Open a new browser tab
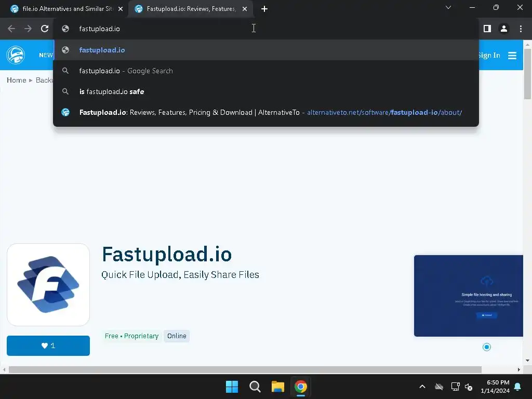The image size is (532, 399). [x=264, y=9]
